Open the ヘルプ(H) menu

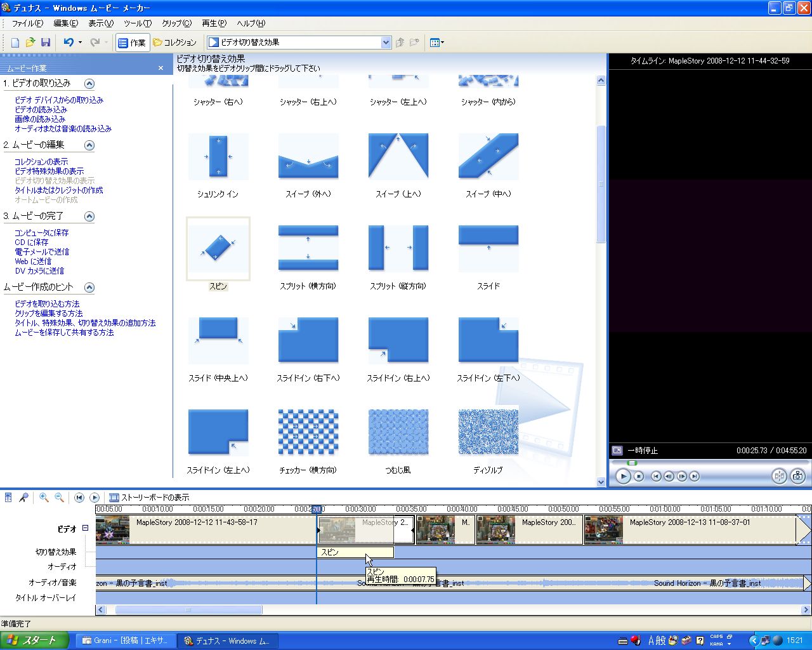251,23
